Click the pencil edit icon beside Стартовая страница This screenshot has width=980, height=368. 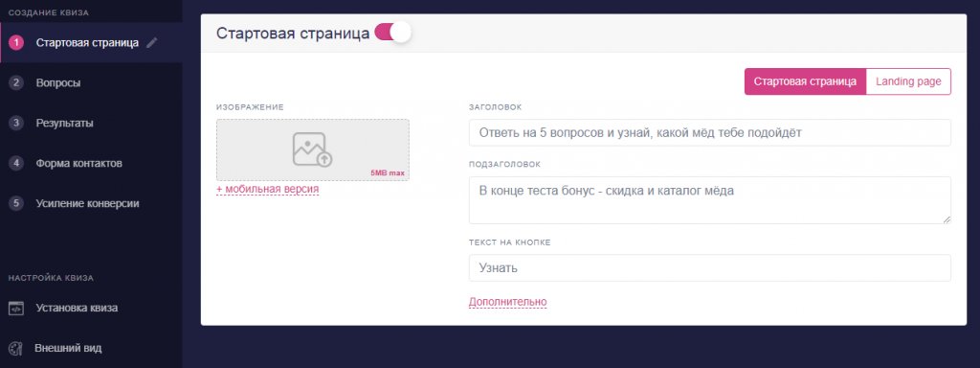click(152, 42)
